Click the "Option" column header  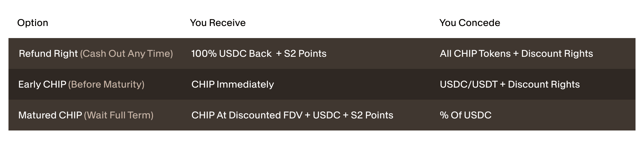(x=33, y=23)
